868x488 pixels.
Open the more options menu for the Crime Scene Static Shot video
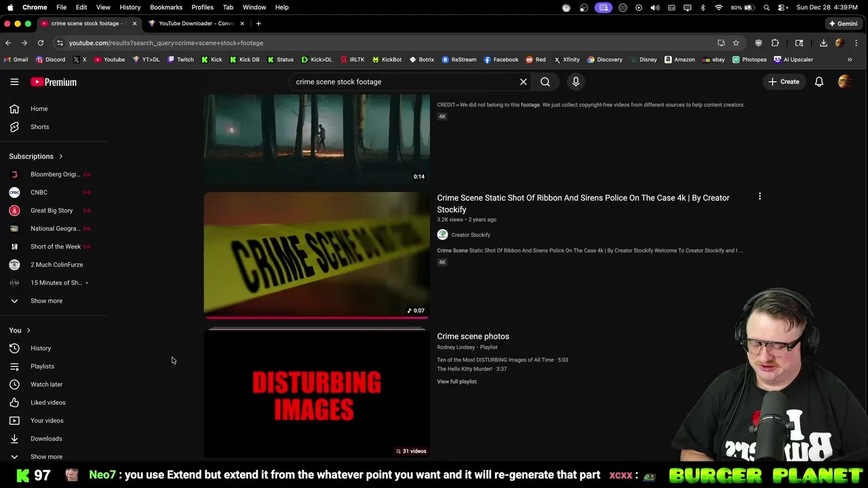click(x=759, y=197)
